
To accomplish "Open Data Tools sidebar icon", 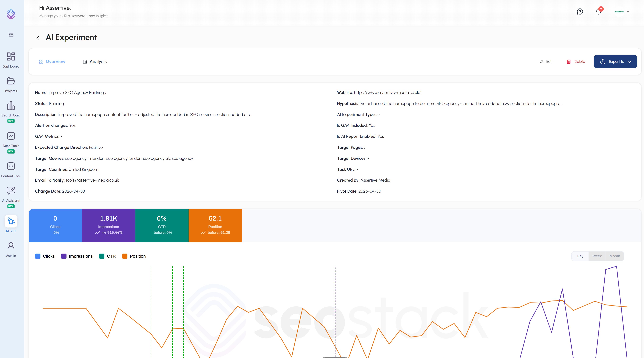I will [11, 136].
